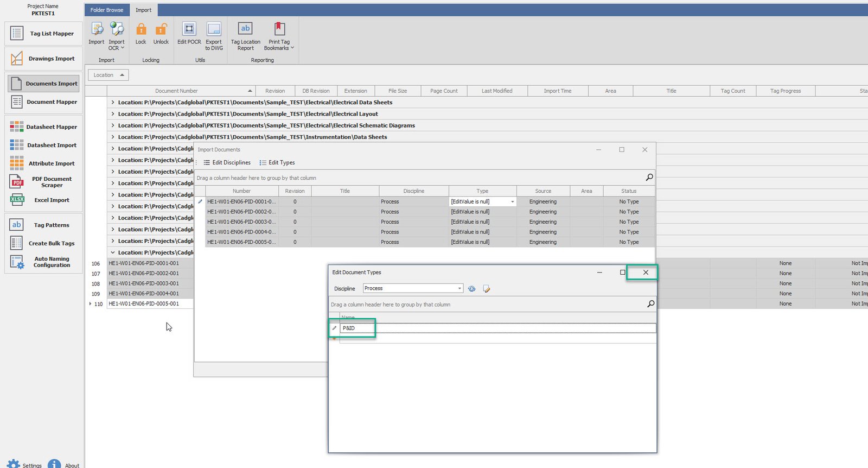868x468 pixels.
Task: Open the Excel Import module
Action: (x=44, y=200)
